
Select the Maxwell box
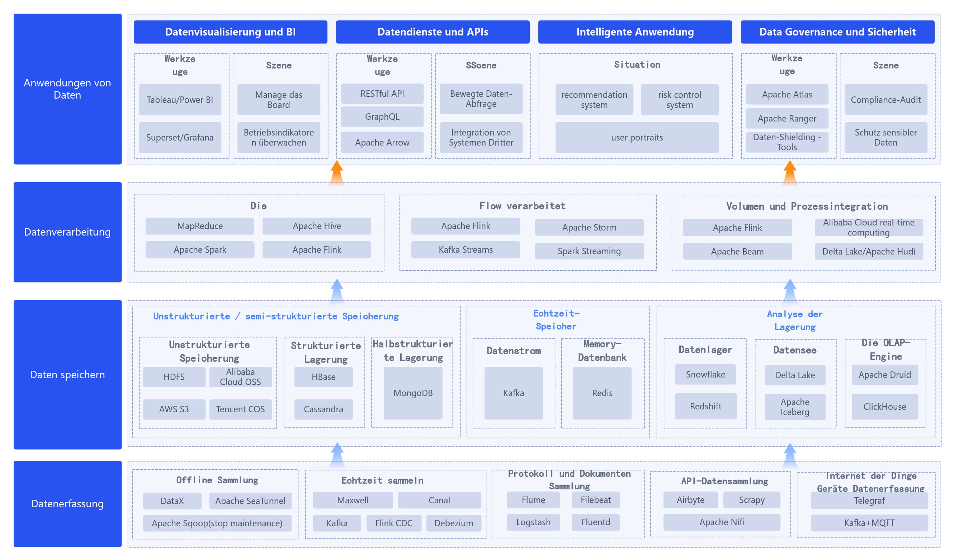point(353,500)
